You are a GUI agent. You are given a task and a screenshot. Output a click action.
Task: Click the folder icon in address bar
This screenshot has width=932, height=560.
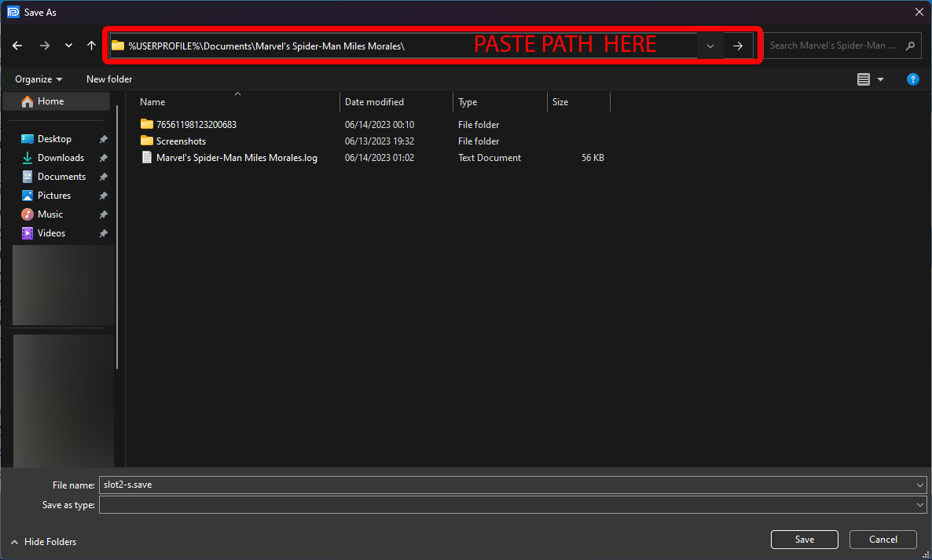[x=118, y=46]
